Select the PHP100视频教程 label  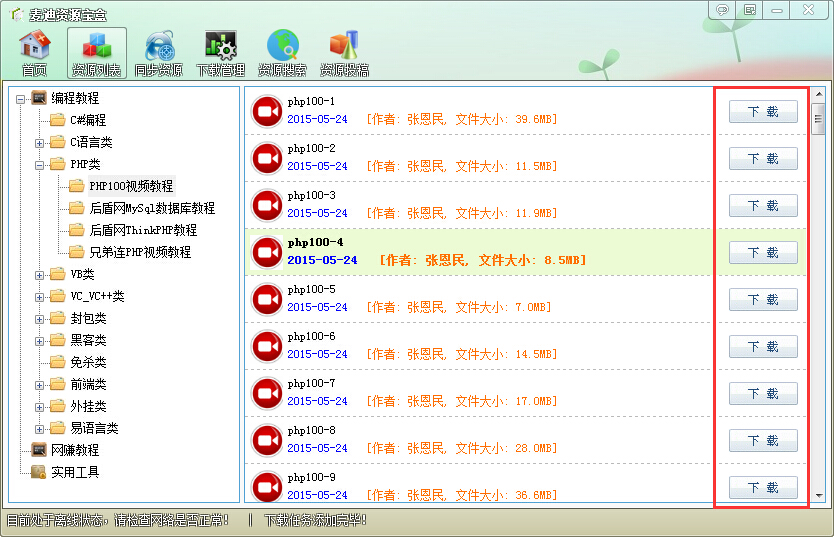click(131, 186)
